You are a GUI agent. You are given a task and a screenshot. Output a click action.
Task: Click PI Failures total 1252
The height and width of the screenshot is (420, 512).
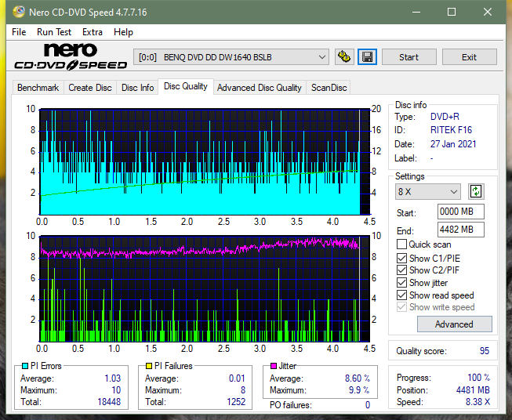(x=236, y=402)
